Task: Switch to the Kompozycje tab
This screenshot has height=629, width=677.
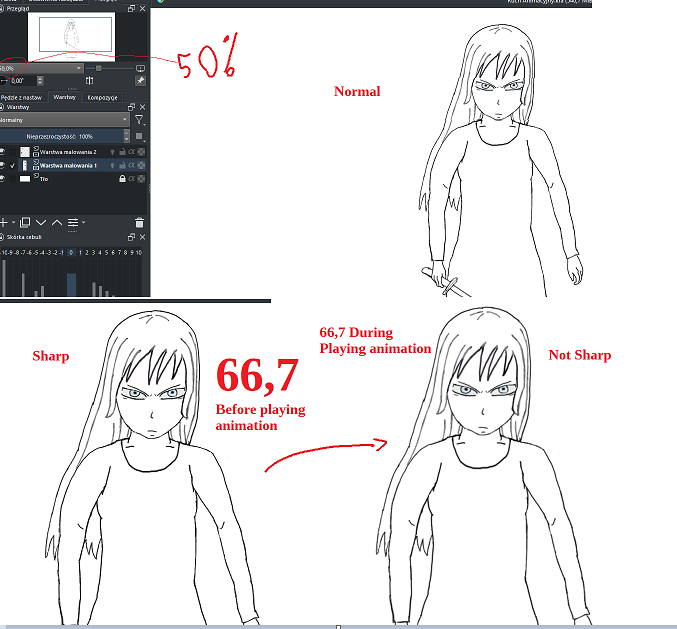Action: tap(102, 98)
